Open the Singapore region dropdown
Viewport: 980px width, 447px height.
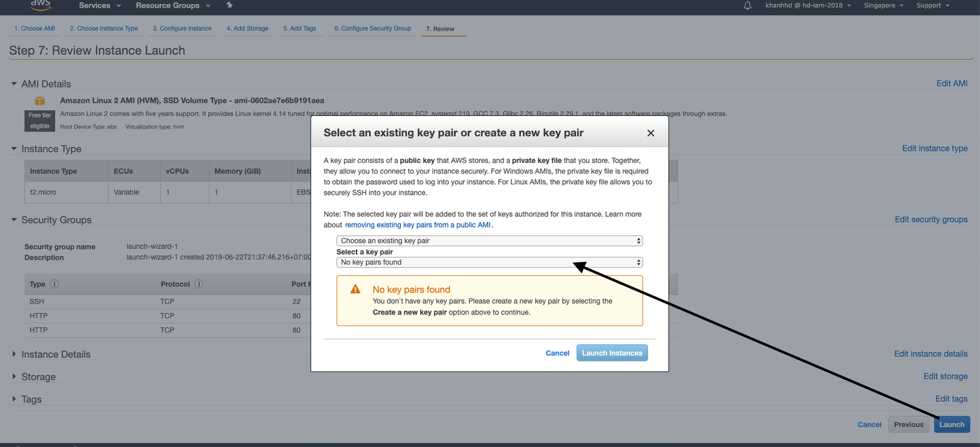pyautogui.click(x=883, y=5)
